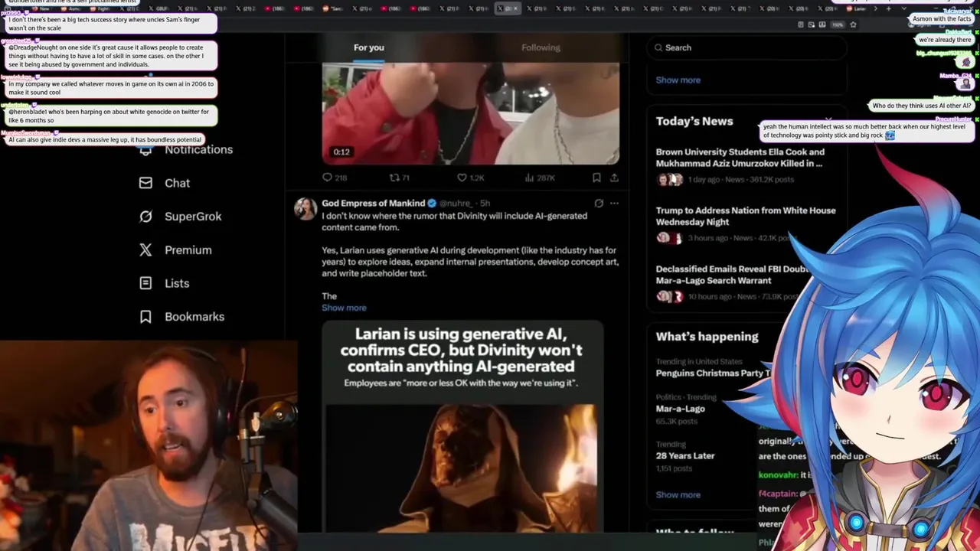Click the Lists icon
This screenshot has width=980, height=551.
click(x=145, y=283)
